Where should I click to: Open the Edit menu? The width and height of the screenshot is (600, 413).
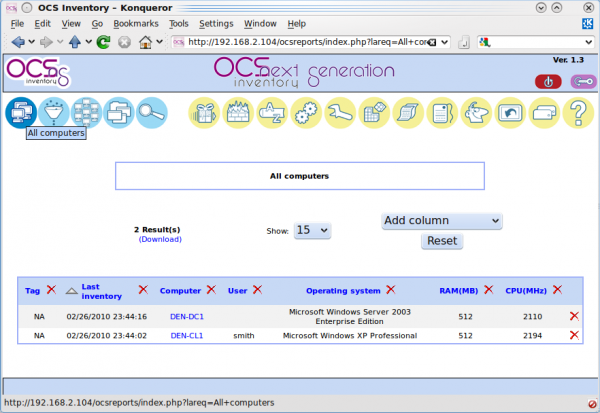42,24
